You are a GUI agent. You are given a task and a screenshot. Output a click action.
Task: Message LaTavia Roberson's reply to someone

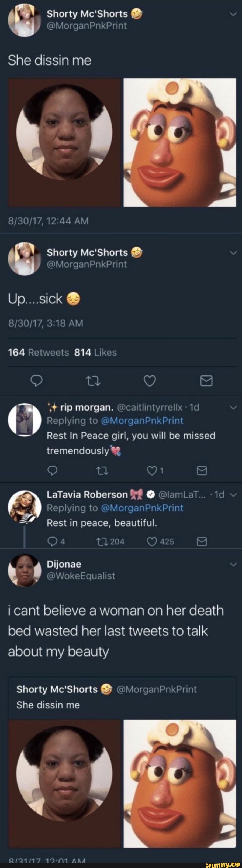(x=201, y=542)
